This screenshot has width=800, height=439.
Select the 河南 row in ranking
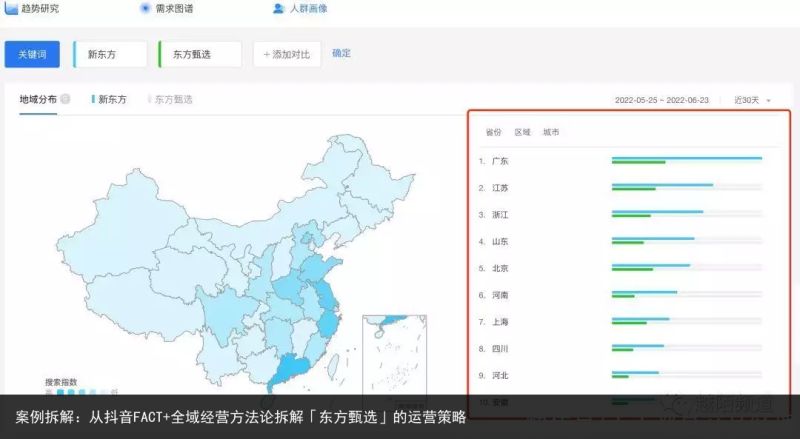(620, 295)
